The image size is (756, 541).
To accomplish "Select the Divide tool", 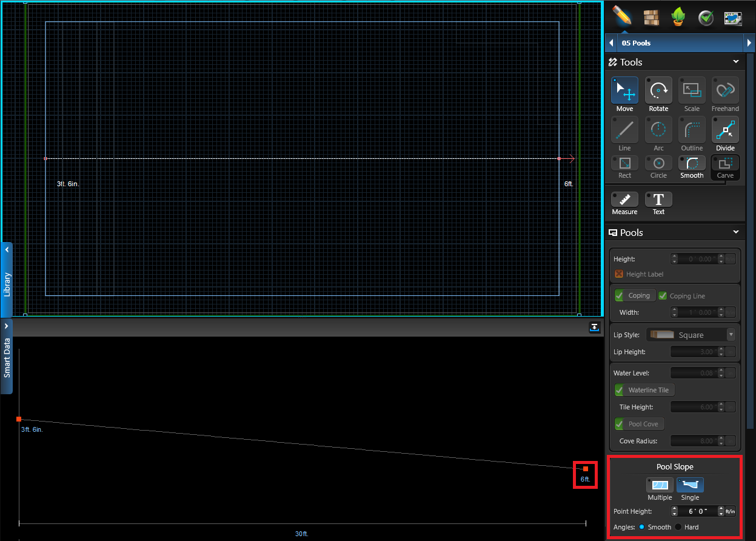I will 725,130.
